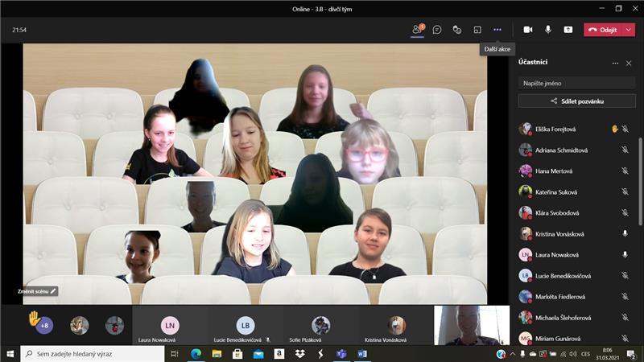Image resolution: width=644 pixels, height=362 pixels.
Task: Click the self-view video thumbnail
Action: (472, 325)
